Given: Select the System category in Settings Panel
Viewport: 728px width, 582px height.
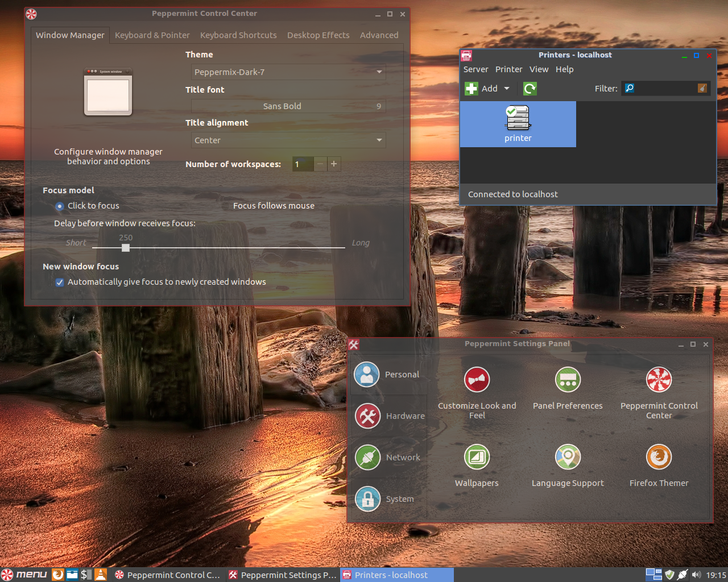Looking at the screenshot, I should (389, 499).
